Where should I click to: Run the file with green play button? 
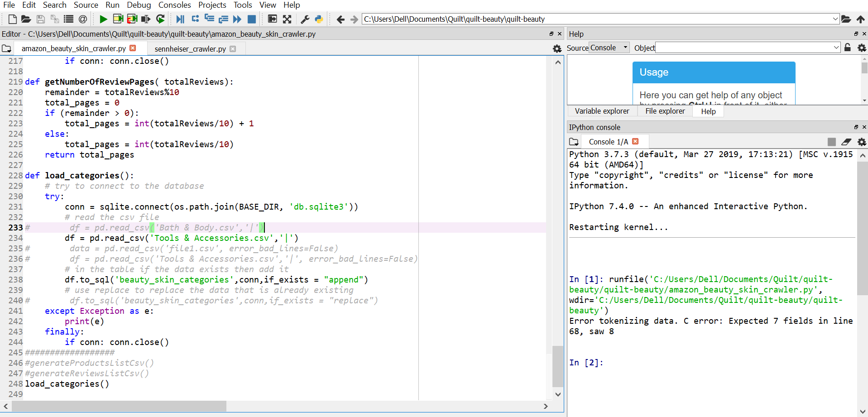[x=103, y=19]
